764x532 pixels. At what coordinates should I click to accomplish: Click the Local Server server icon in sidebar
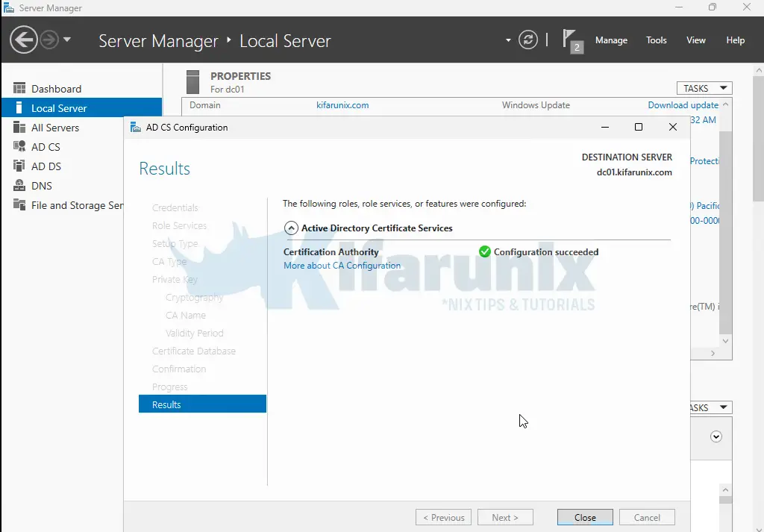19,107
